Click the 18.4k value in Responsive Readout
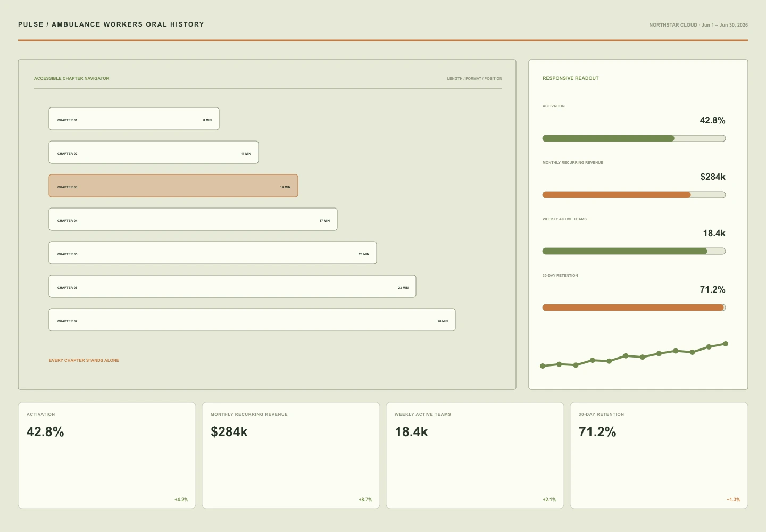 click(x=714, y=234)
